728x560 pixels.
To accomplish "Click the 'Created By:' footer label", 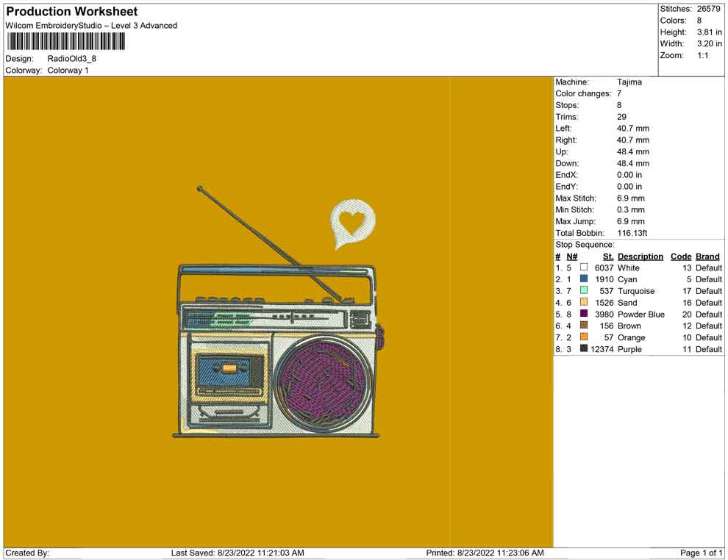I will pyautogui.click(x=27, y=553).
